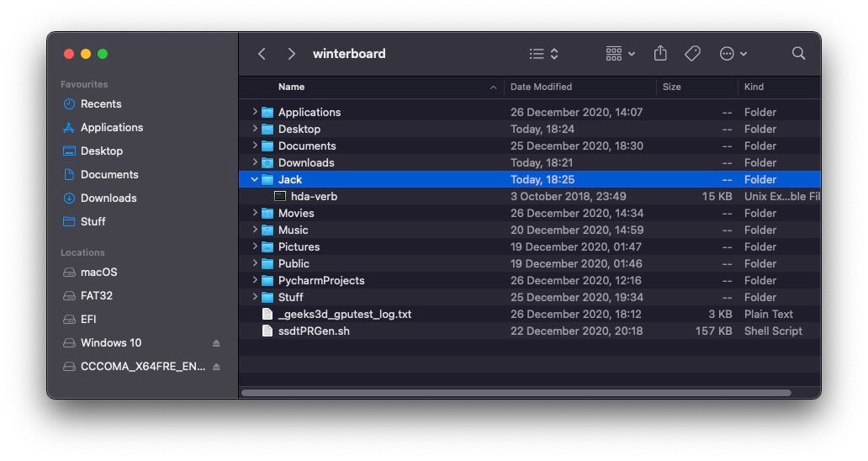Eject the Windows 10 volume
868x461 pixels.
pos(216,343)
